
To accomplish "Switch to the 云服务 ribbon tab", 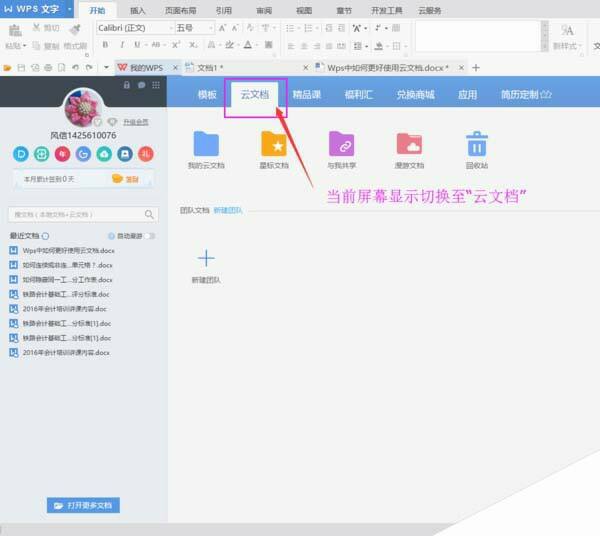I will tap(429, 10).
